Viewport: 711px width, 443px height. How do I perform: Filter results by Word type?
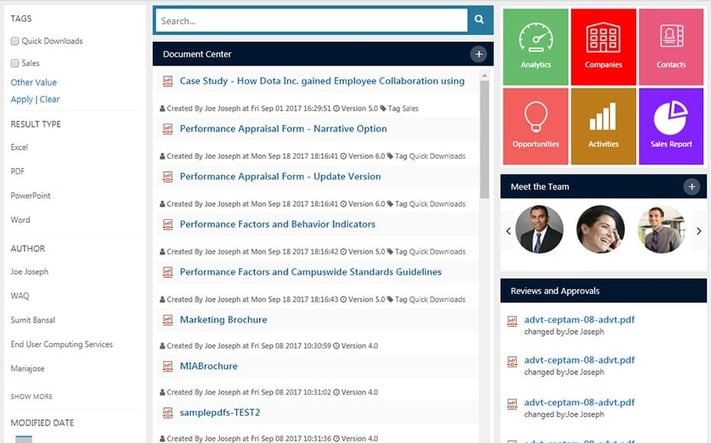click(20, 220)
